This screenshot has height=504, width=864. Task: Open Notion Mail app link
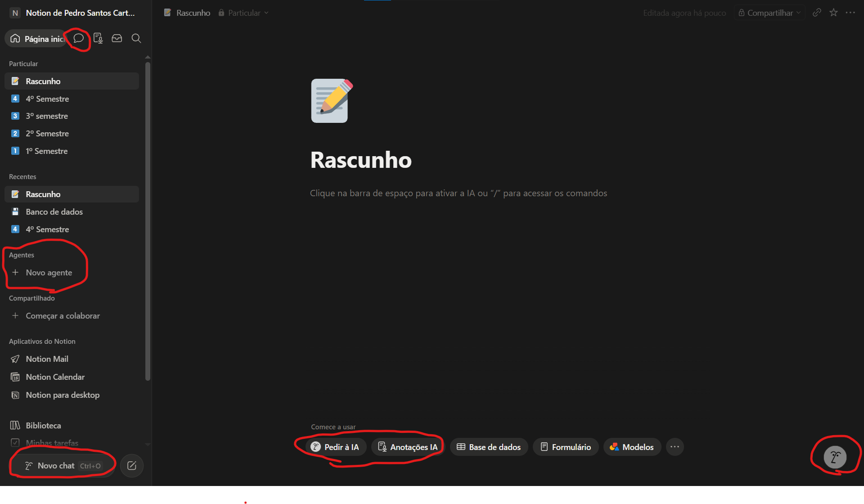72,359
